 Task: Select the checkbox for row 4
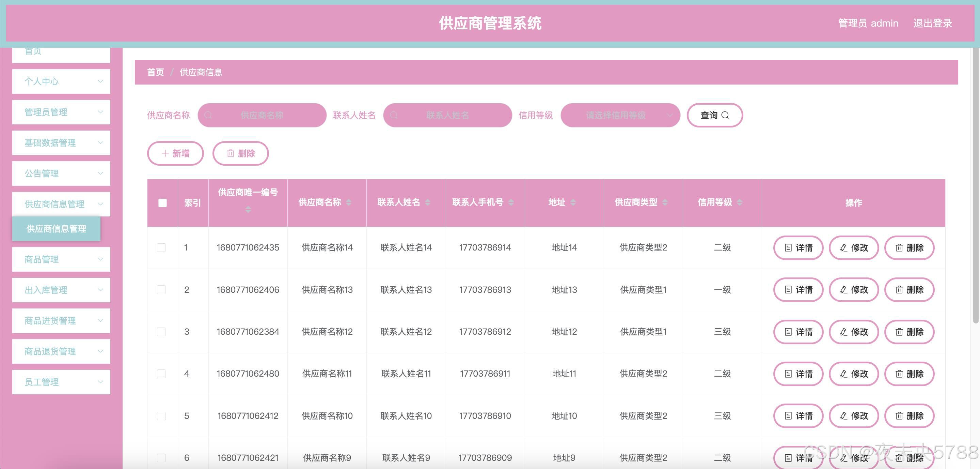coord(161,374)
